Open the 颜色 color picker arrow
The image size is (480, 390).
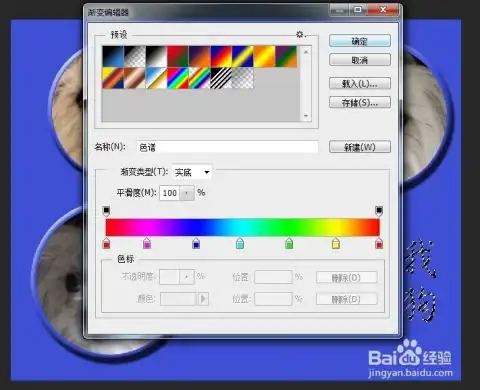203,299
